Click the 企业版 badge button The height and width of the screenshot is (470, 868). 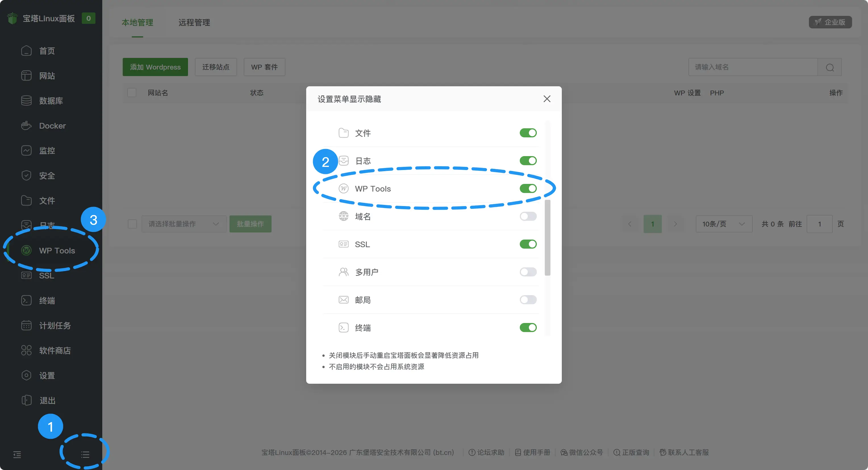click(830, 22)
